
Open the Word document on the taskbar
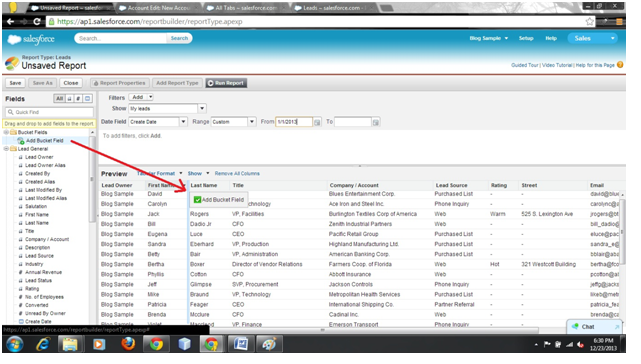[241, 344]
